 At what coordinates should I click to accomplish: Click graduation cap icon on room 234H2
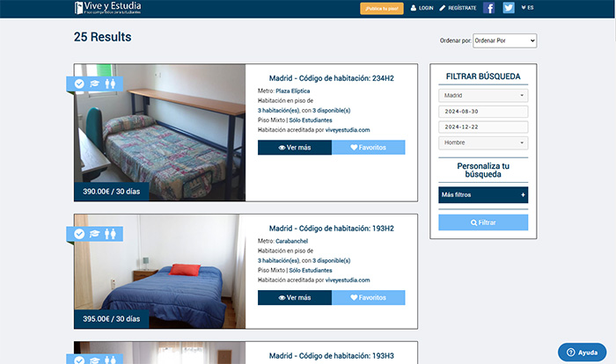point(95,84)
